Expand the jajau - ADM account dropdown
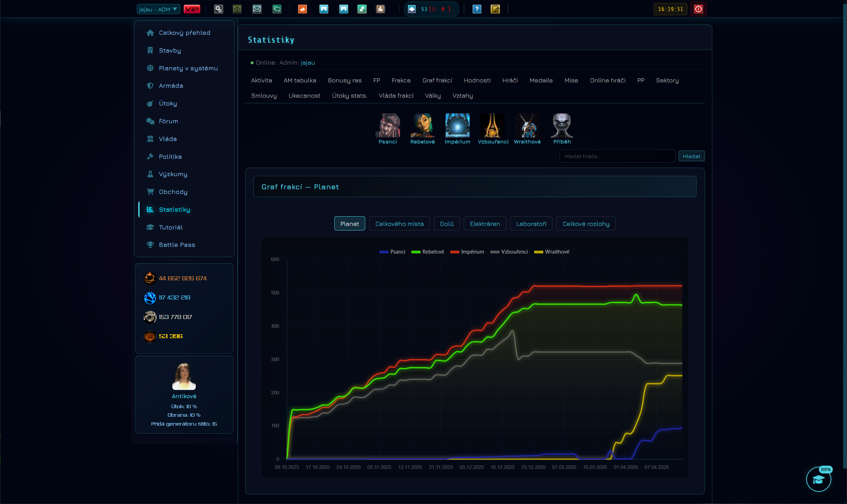Image resolution: width=847 pixels, height=504 pixels. [x=158, y=9]
